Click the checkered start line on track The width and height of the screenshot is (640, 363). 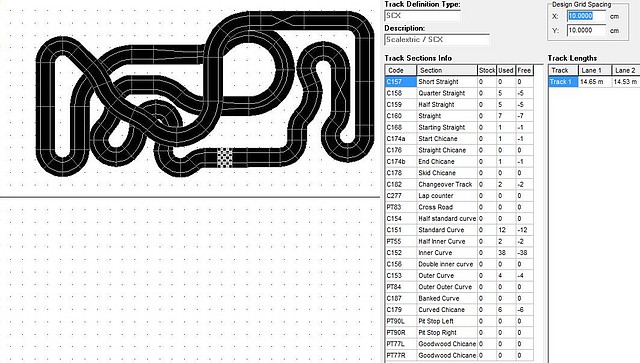point(224,158)
